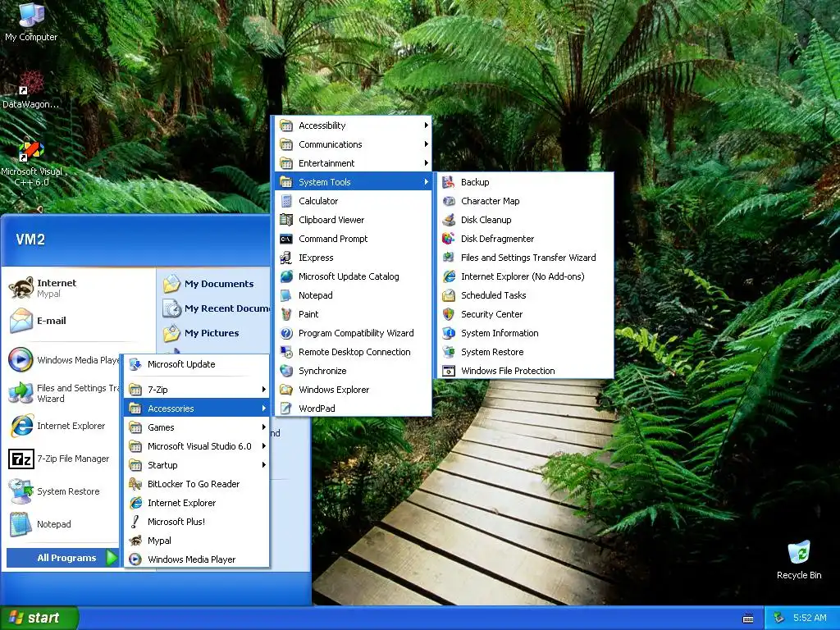The height and width of the screenshot is (630, 840).
Task: Click the Start button
Action: coord(39,618)
